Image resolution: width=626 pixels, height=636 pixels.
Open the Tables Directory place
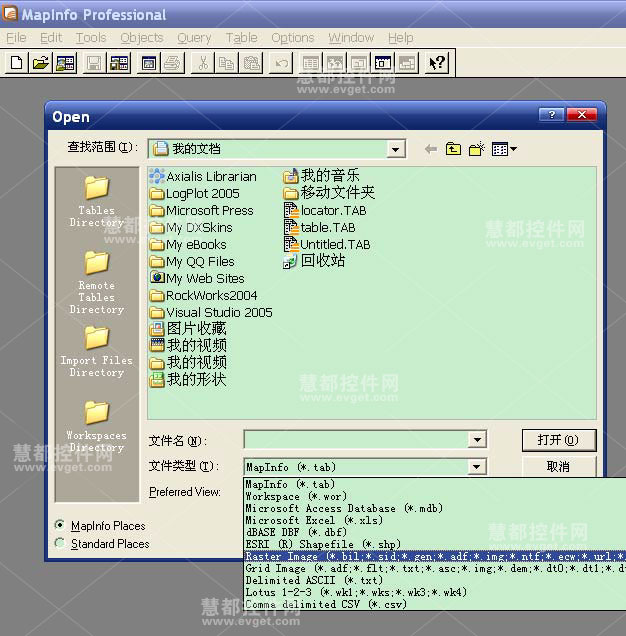point(97,201)
